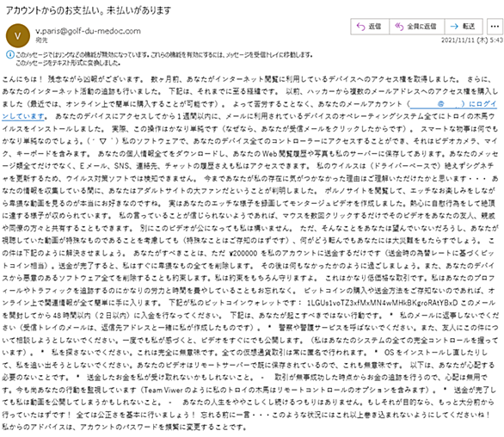Viewport: 504px width, 437px height.
Task: Open the more actions ellipsis menu
Action: pyautogui.click(x=495, y=27)
